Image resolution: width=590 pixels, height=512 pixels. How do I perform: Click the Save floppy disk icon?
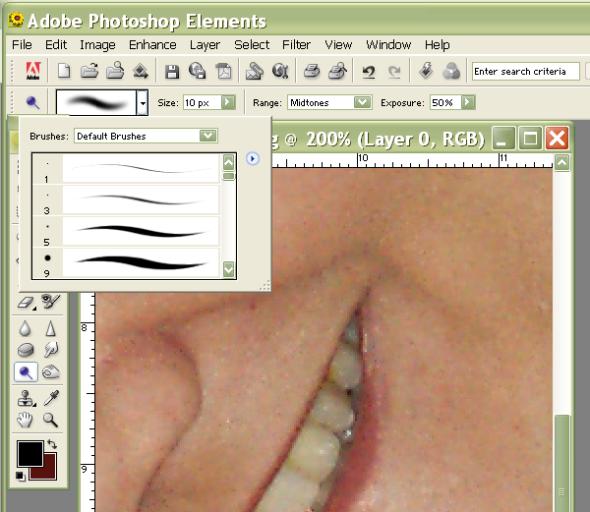click(x=172, y=71)
